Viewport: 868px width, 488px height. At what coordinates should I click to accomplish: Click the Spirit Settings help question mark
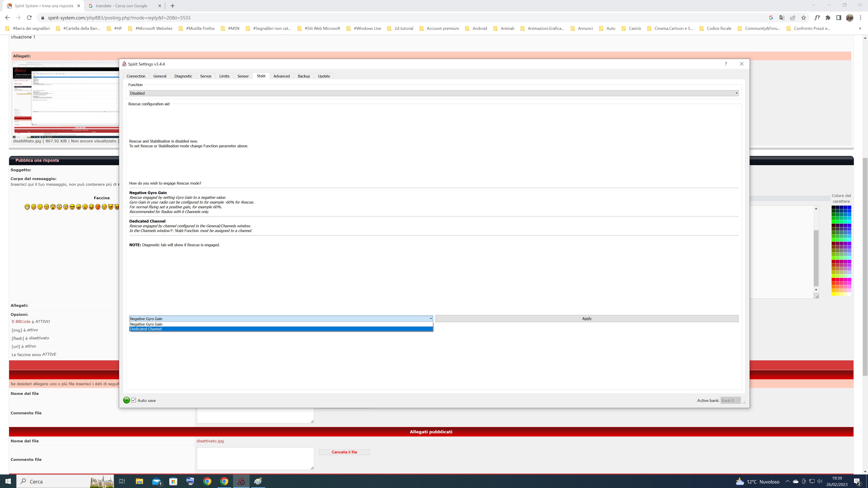click(725, 64)
